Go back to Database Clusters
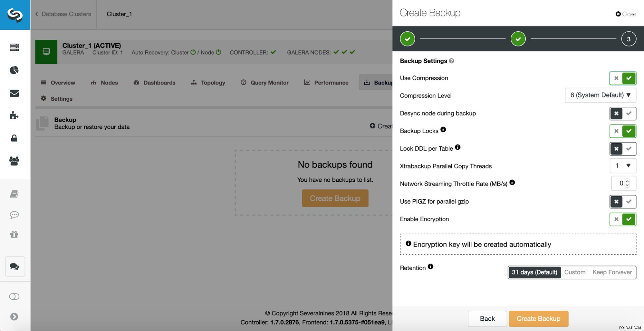This screenshot has height=331, width=644. point(63,14)
